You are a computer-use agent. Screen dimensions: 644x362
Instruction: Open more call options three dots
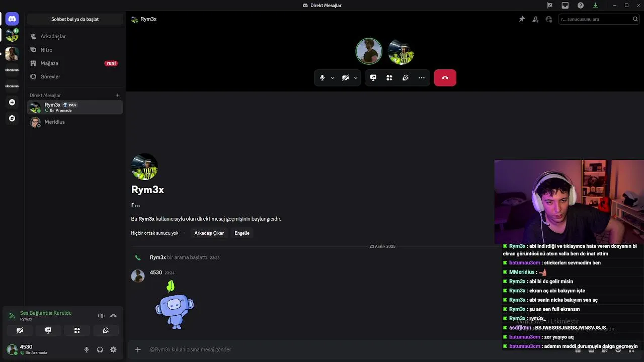422,78
